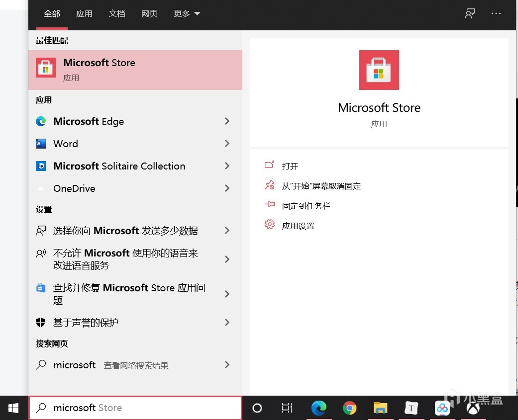Click 打开 to launch Microsoft Store
The image size is (518, 420).
pos(290,166)
